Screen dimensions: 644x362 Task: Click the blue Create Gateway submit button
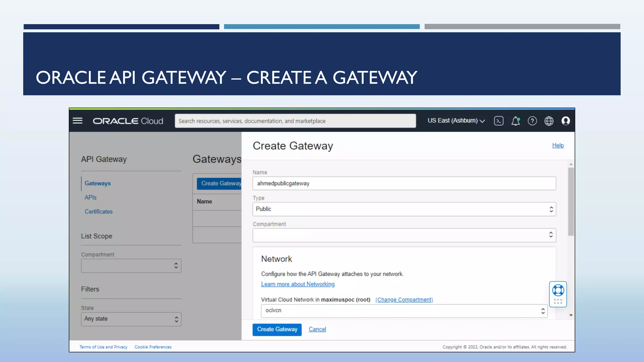click(x=277, y=330)
